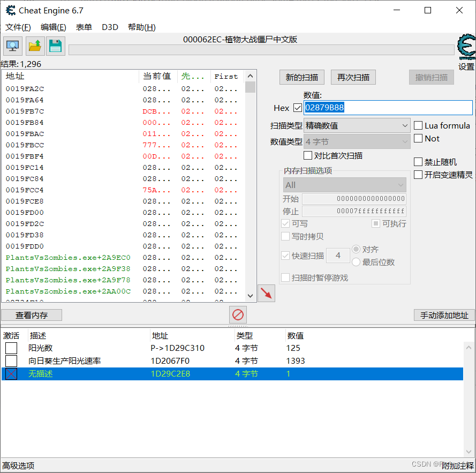Open the 文件(F) menu
This screenshot has height=473, width=476.
point(18,27)
